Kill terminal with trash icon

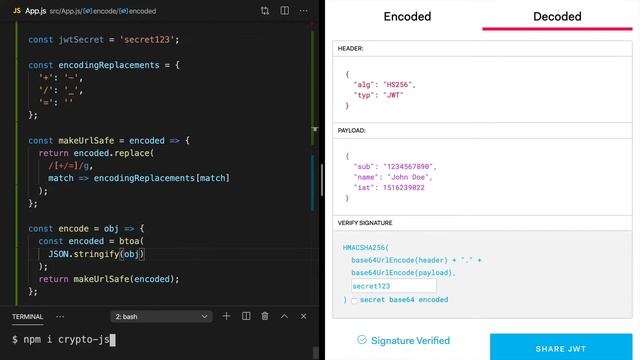click(x=265, y=316)
